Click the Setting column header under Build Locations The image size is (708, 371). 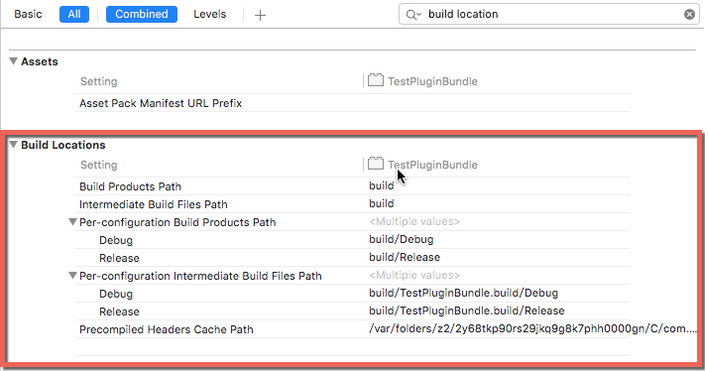pos(98,165)
